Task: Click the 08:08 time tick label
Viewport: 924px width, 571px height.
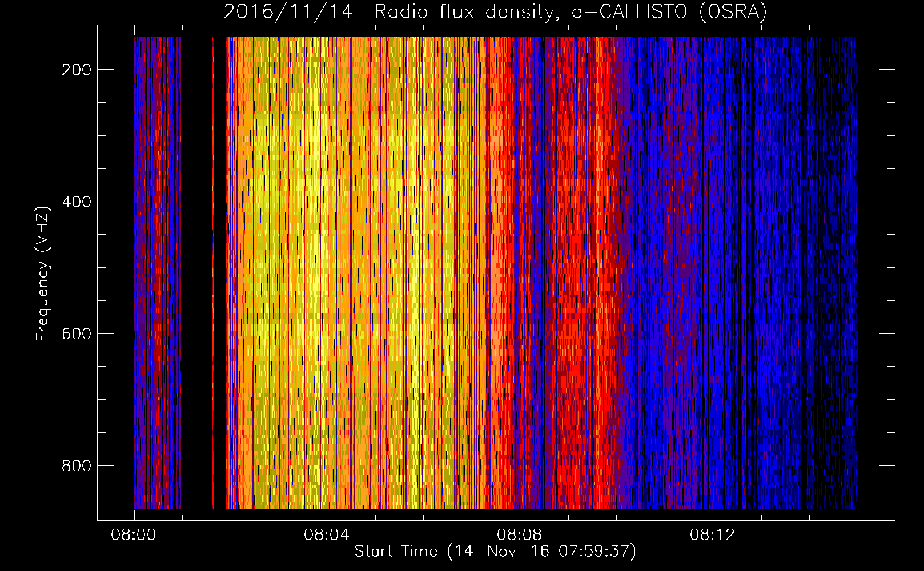Action: click(520, 534)
